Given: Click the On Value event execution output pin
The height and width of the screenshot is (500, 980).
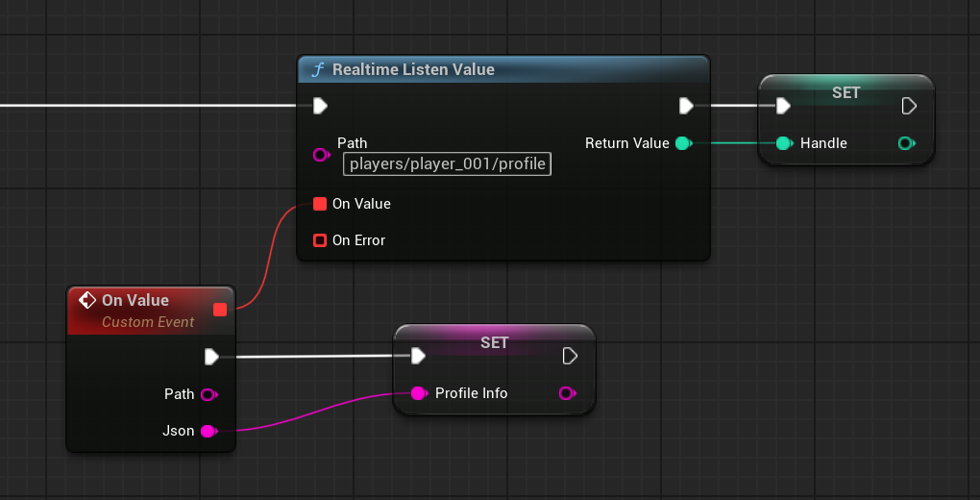Looking at the screenshot, I should click(x=212, y=357).
